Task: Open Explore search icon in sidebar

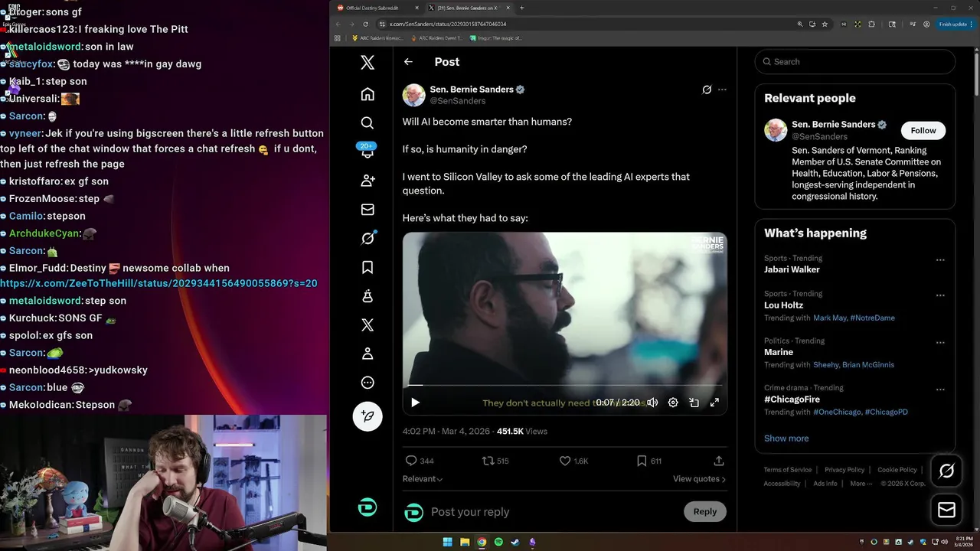Action: pyautogui.click(x=367, y=122)
